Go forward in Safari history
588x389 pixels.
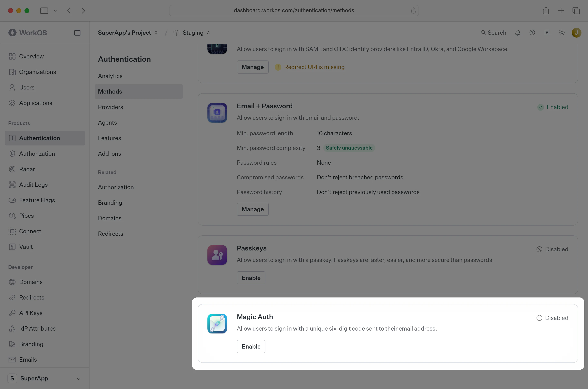[x=83, y=11]
